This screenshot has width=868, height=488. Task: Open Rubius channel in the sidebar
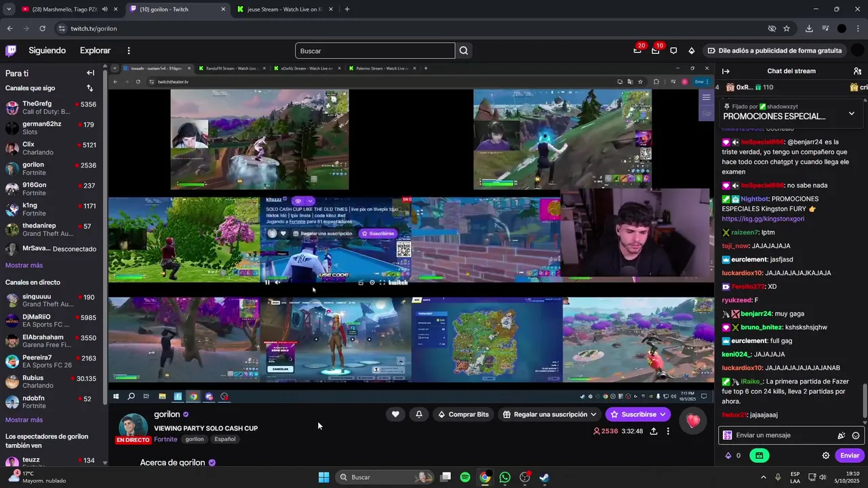[51, 382]
